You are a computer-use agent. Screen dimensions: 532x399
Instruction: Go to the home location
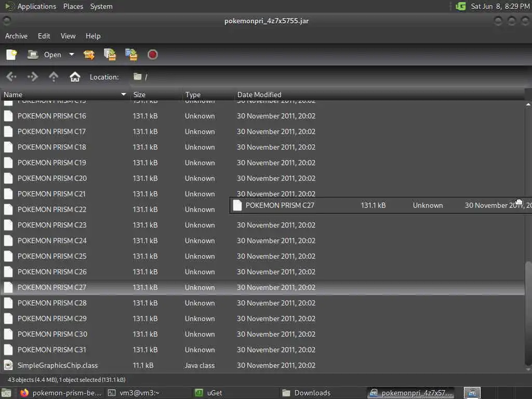75,77
